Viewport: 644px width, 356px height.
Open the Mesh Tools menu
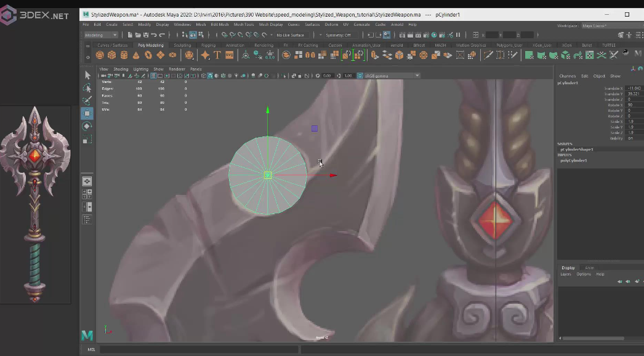click(243, 25)
